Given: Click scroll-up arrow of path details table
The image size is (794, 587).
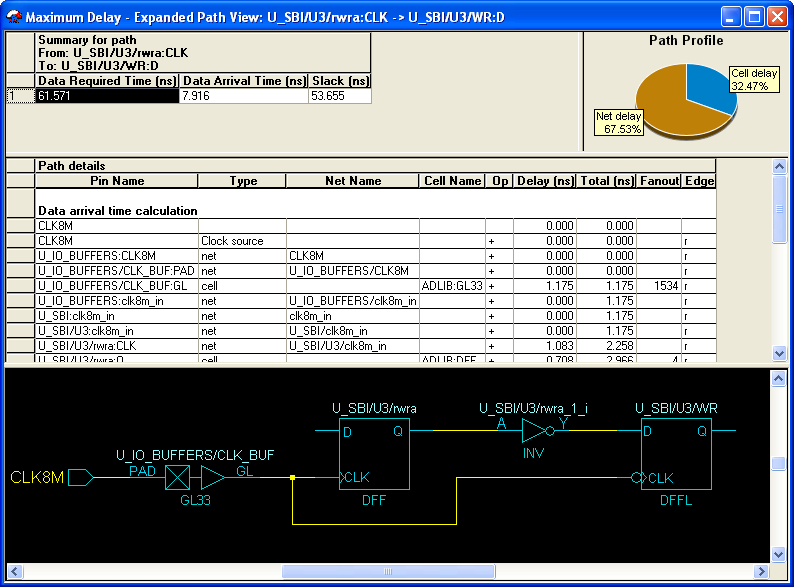Looking at the screenshot, I should coord(779,167).
